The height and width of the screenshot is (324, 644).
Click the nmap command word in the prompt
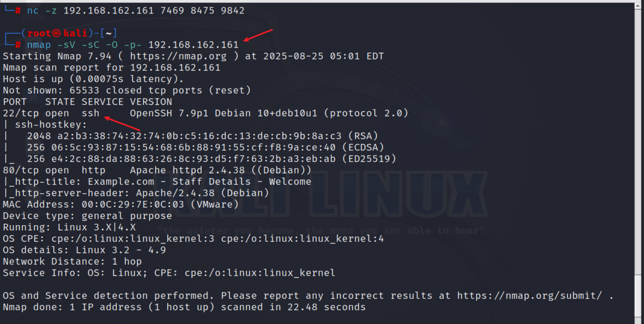39,45
